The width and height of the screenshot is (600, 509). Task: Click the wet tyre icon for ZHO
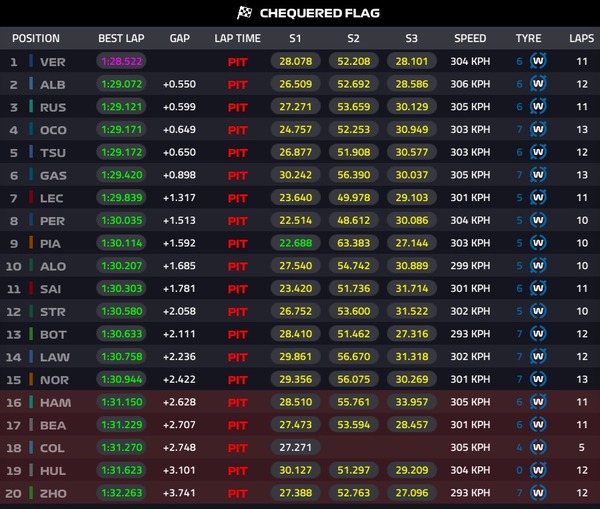[x=538, y=493]
